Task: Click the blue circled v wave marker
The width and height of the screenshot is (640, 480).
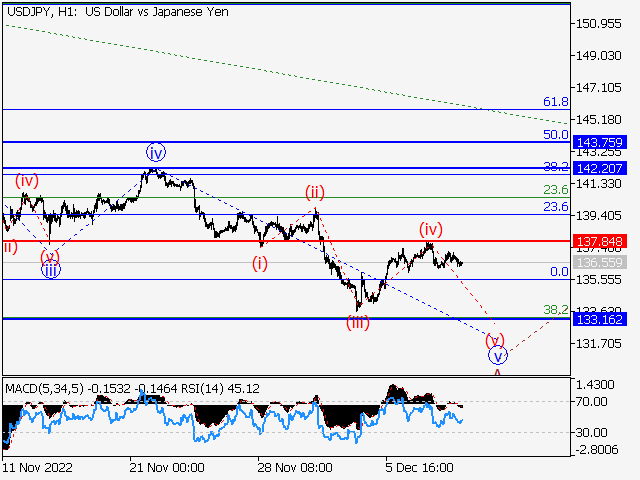Action: click(x=498, y=355)
